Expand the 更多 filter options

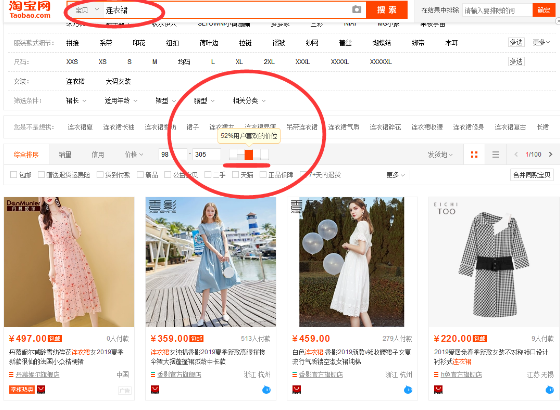[x=395, y=175]
